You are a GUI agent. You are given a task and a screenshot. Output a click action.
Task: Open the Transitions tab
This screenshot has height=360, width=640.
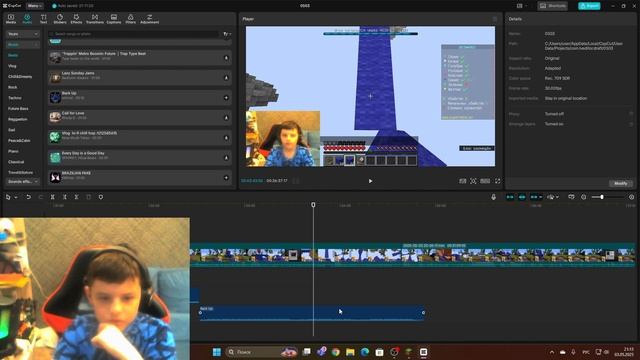(x=95, y=19)
